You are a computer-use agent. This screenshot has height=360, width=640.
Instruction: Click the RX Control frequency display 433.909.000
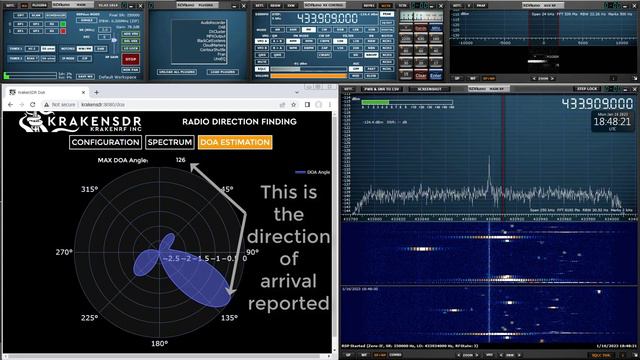coord(327,19)
